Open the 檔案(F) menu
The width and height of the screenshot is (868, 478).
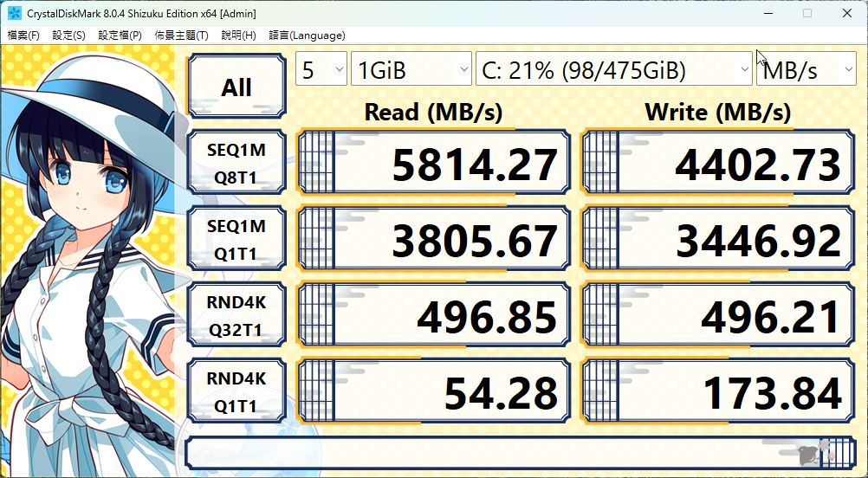click(23, 36)
